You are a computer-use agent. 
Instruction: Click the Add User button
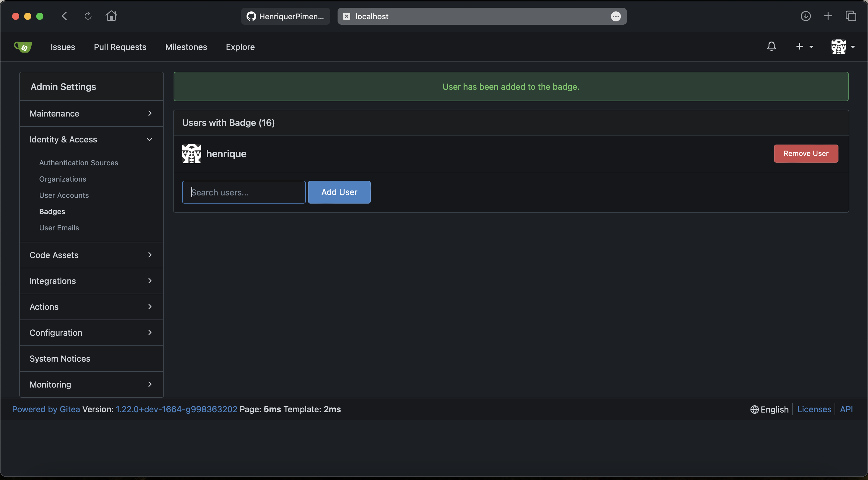coord(339,192)
